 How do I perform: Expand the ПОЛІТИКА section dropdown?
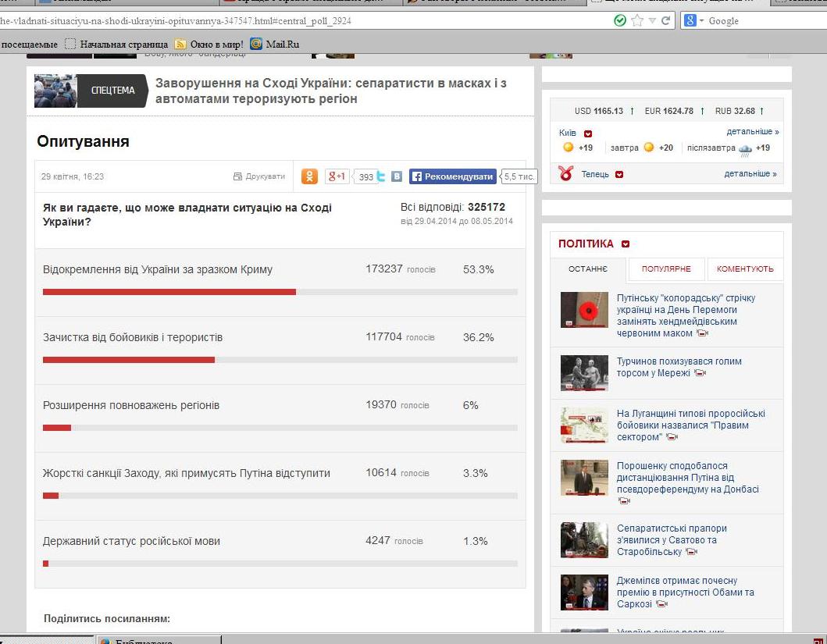pos(626,244)
